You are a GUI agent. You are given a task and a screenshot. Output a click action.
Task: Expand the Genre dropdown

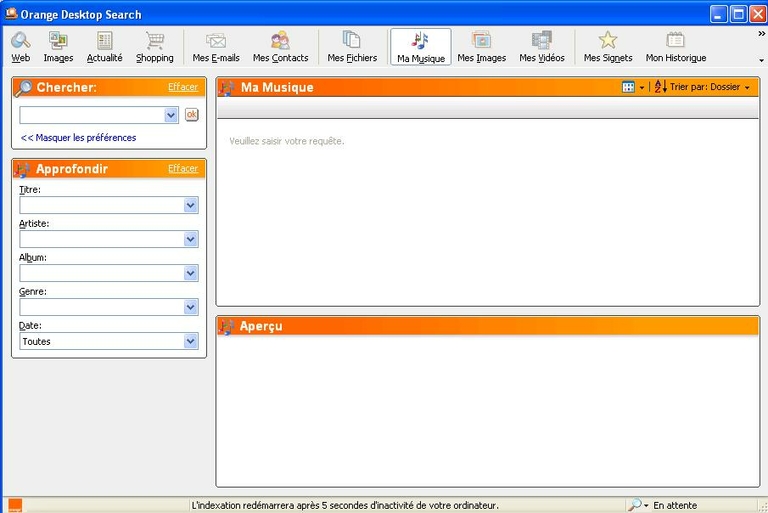tap(191, 307)
